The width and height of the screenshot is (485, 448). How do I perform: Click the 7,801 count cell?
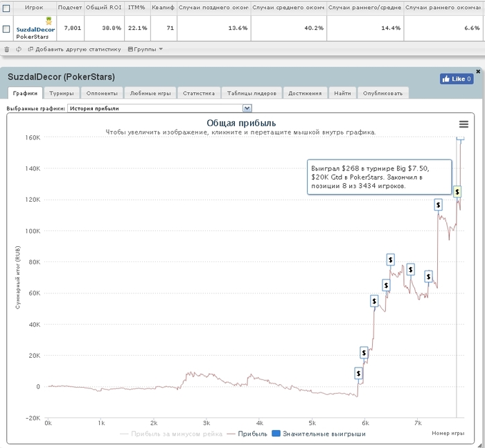70,28
